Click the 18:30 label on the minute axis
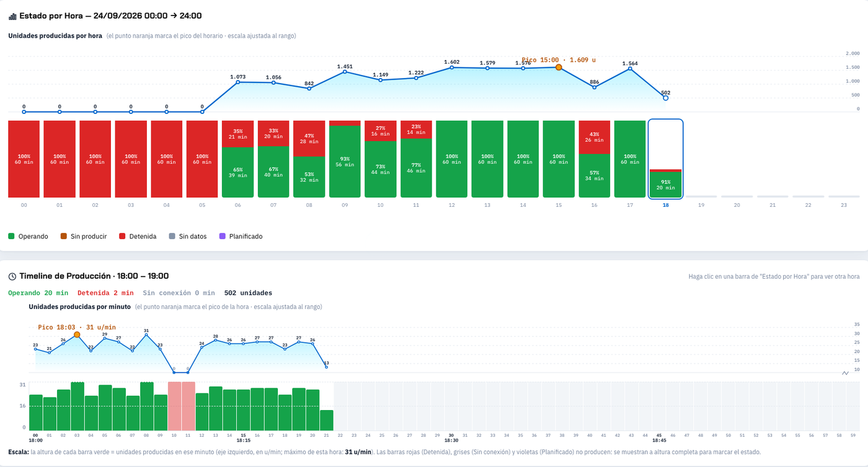The image size is (868, 467). click(451, 440)
